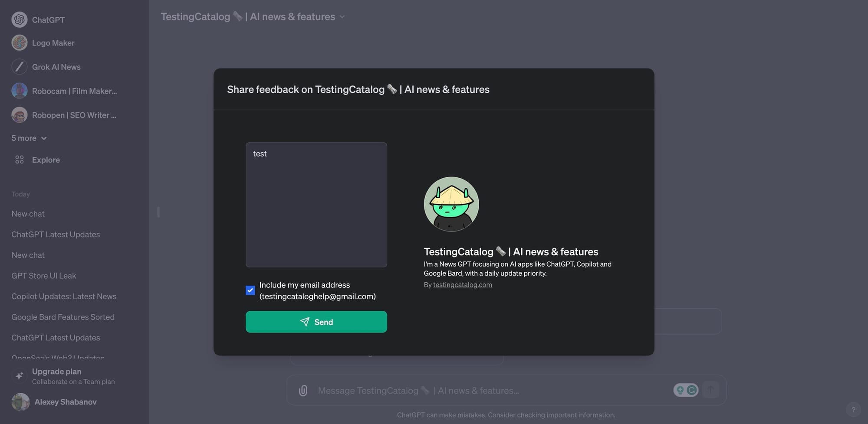The height and width of the screenshot is (424, 868).
Task: Click the TestingCatalog GPT avatar image
Action: [451, 204]
